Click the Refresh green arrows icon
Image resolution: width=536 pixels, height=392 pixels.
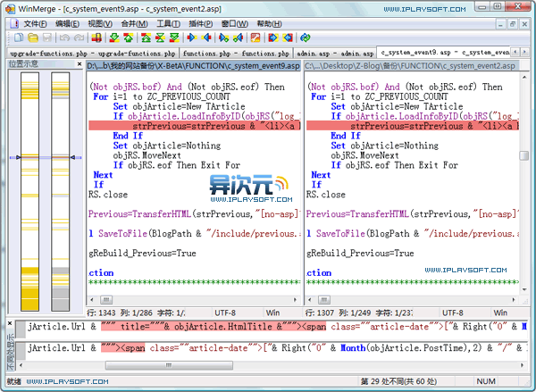pos(306,38)
